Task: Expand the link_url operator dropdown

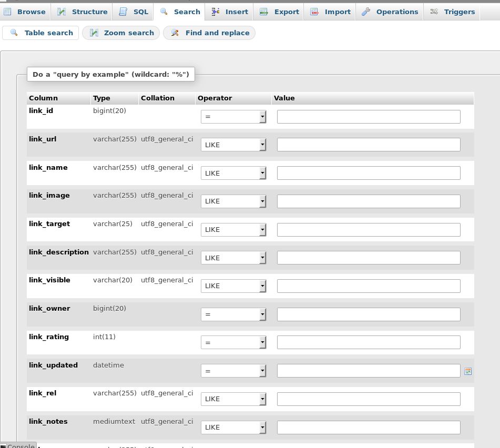Action: [233, 145]
